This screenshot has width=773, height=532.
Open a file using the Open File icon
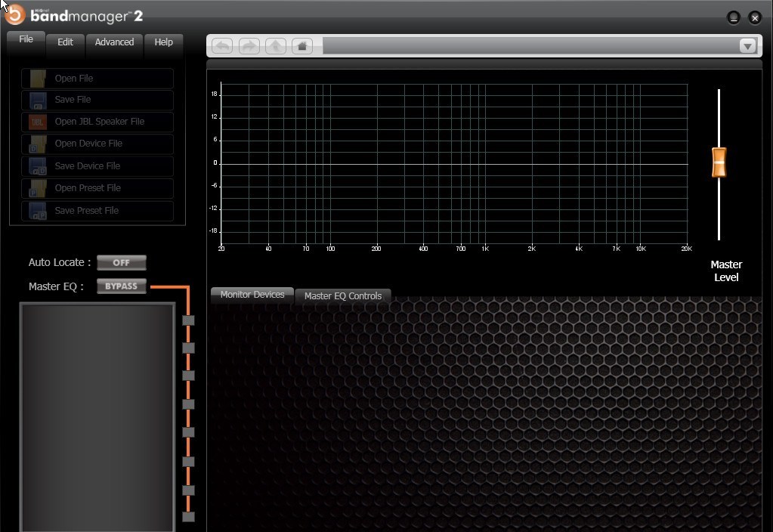coord(37,78)
